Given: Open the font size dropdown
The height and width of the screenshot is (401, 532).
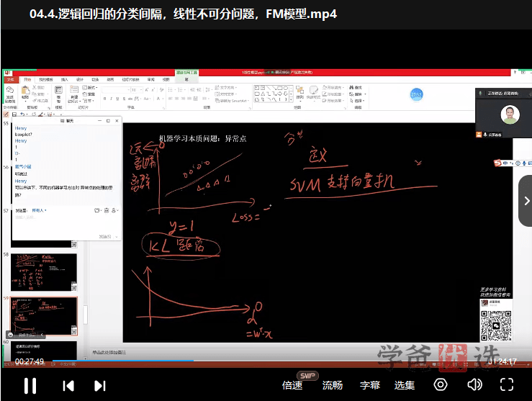Looking at the screenshot, I should 137,90.
